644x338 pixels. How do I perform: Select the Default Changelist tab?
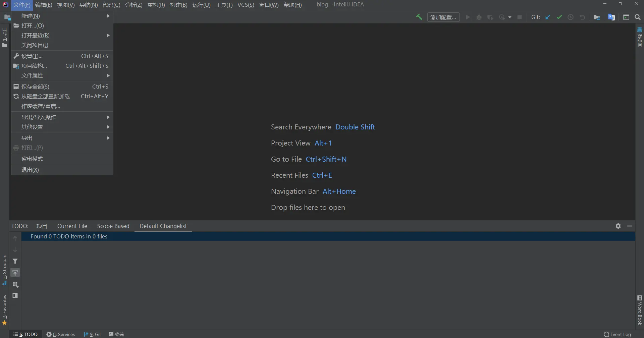[x=163, y=226]
